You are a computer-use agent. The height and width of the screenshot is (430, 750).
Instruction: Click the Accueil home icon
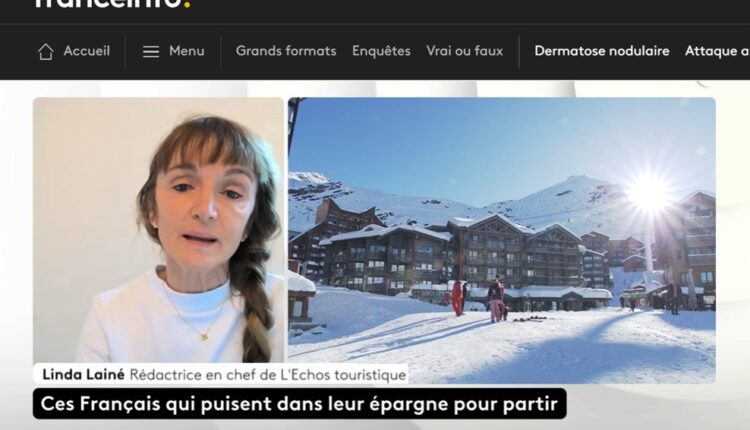[45, 52]
